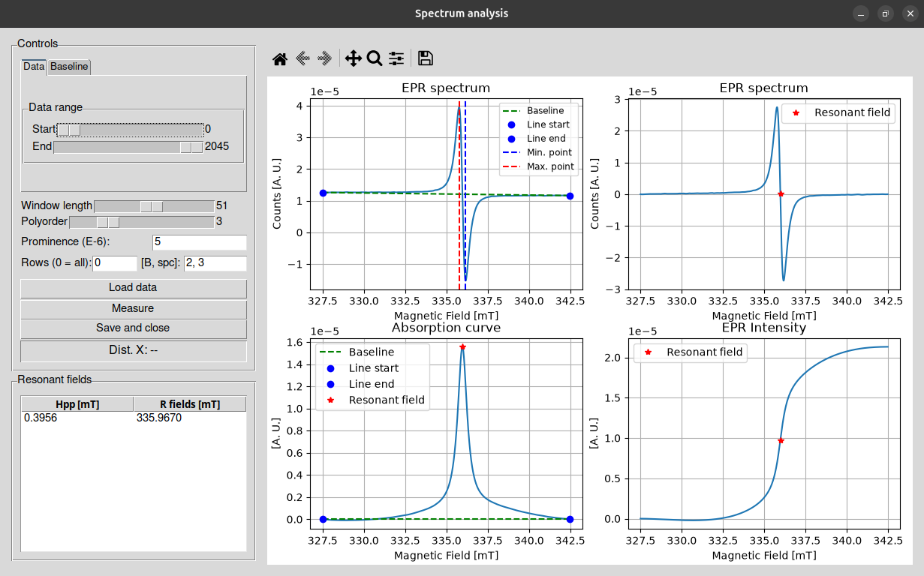Viewport: 924px width, 576px height.
Task: Click the Load data button
Action: click(133, 288)
